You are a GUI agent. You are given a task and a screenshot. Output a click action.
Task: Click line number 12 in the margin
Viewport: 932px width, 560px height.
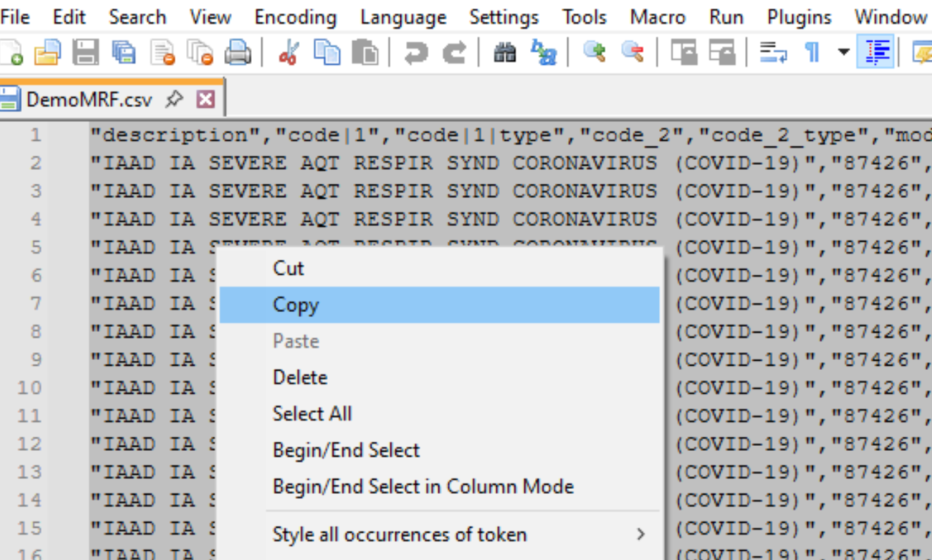(30, 444)
